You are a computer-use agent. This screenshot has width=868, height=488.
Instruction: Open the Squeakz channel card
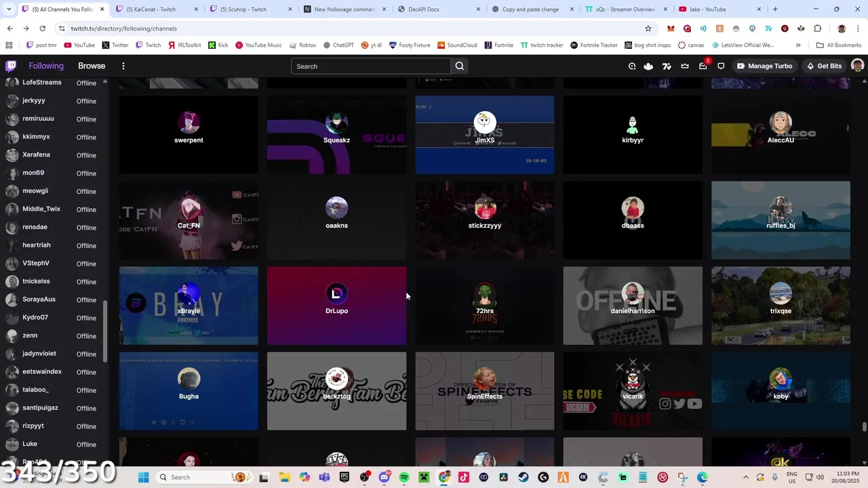[x=336, y=135]
